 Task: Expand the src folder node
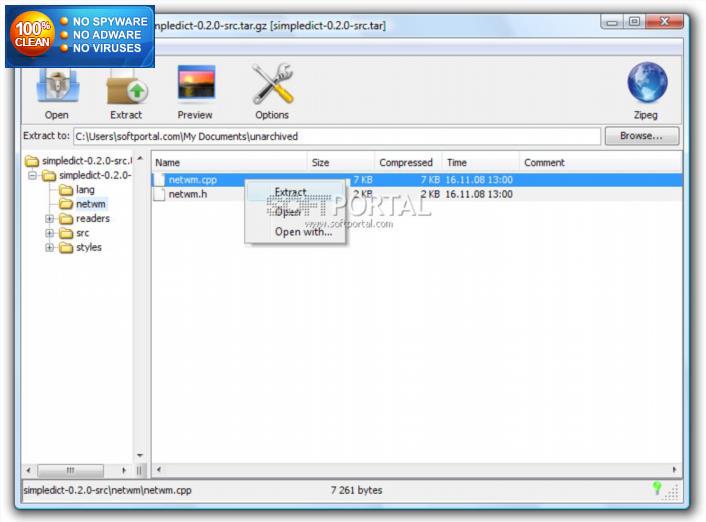50,233
